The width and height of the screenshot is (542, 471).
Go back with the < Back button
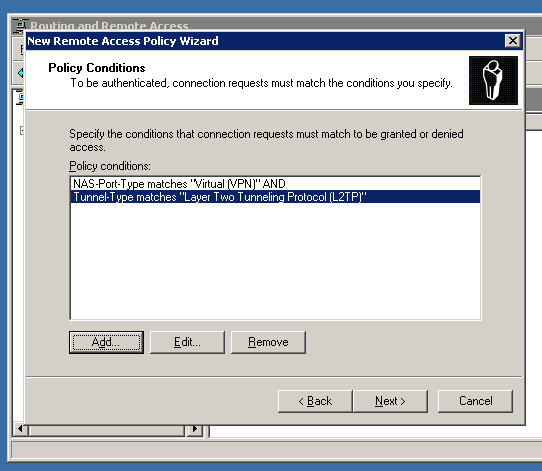[315, 401]
